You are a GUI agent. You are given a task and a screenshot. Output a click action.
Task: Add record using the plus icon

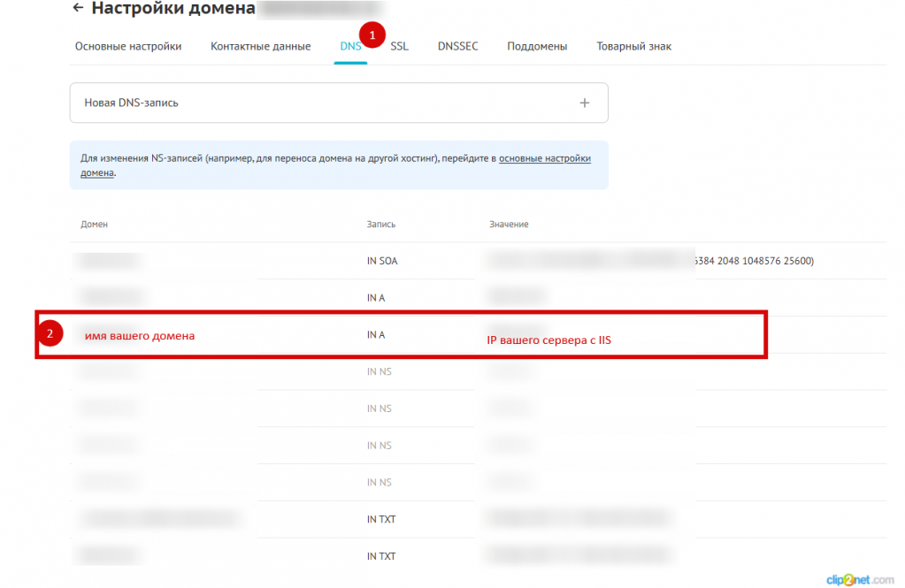tap(585, 103)
